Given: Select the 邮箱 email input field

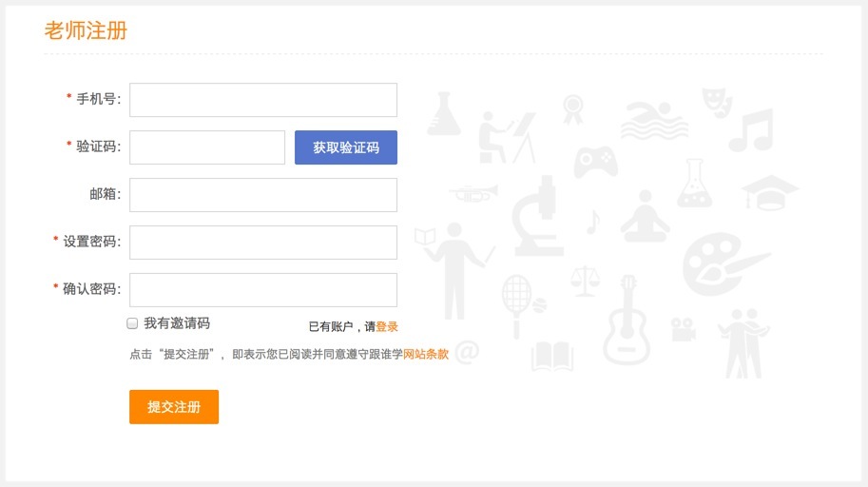Looking at the screenshot, I should [263, 195].
